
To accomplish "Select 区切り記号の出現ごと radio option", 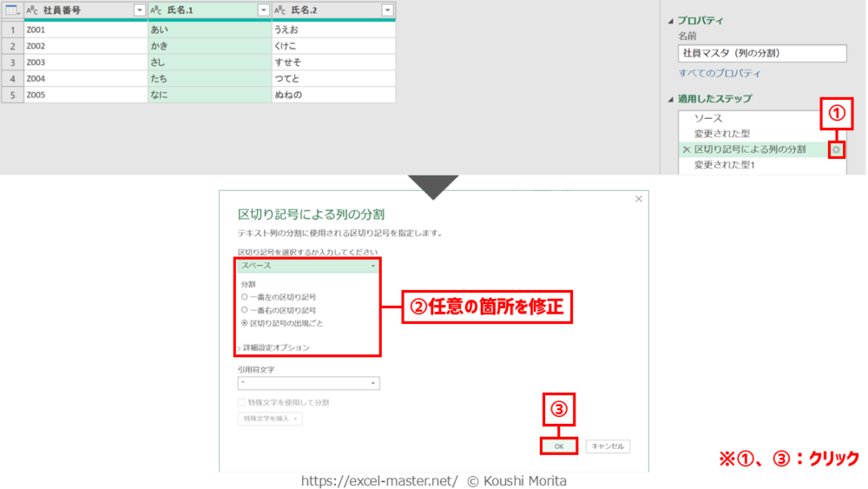I will (245, 323).
